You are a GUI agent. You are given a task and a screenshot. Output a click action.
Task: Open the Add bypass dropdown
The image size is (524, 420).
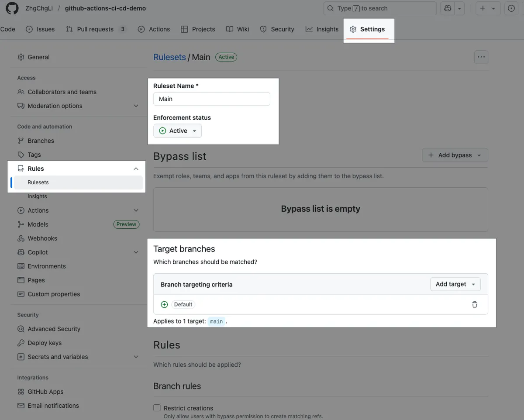pos(455,155)
